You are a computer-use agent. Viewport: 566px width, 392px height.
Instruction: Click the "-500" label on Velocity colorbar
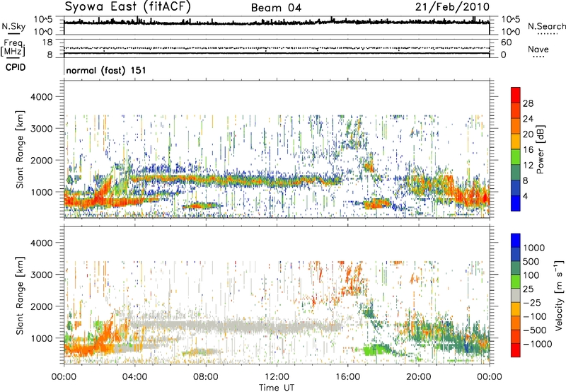535,330
